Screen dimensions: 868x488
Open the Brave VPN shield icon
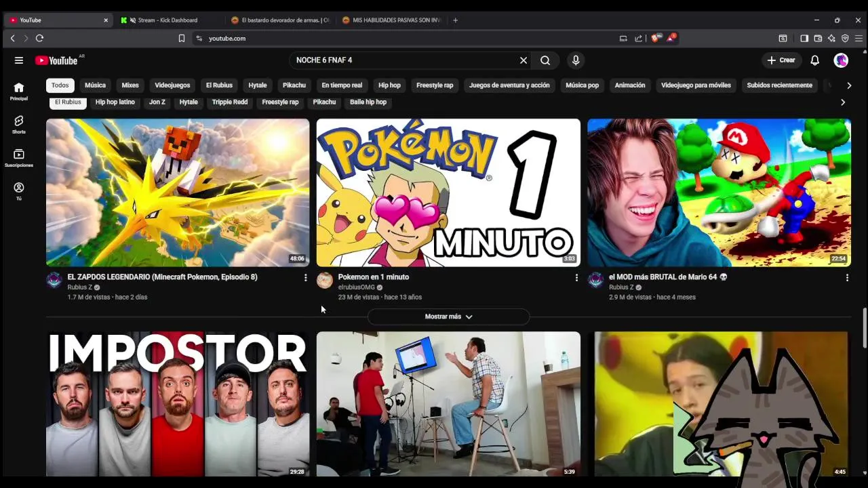tap(845, 39)
